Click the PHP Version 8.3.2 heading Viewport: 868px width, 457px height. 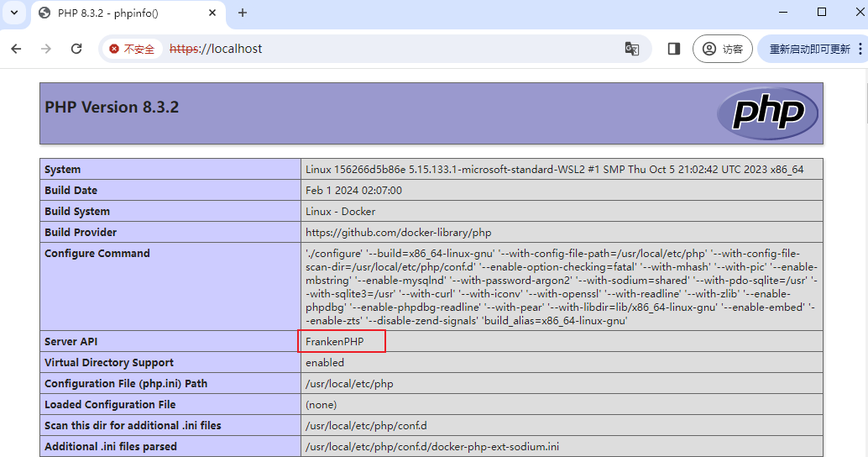pos(112,107)
